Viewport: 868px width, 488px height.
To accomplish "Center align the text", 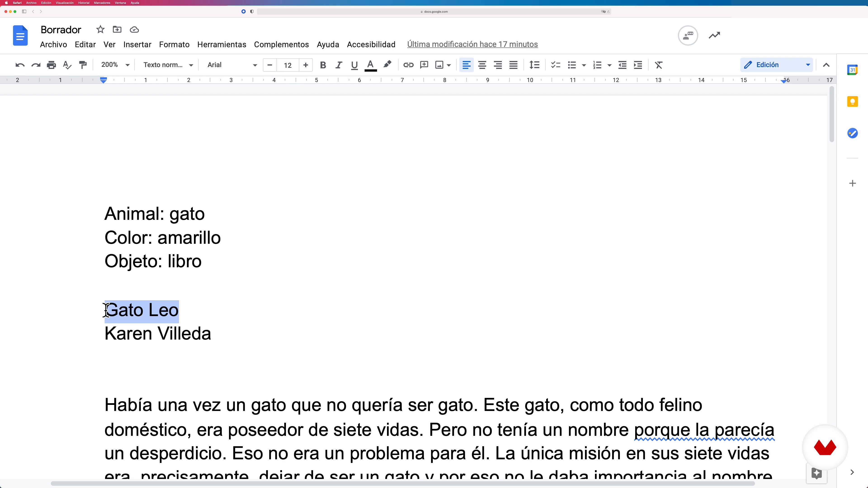I will point(482,65).
